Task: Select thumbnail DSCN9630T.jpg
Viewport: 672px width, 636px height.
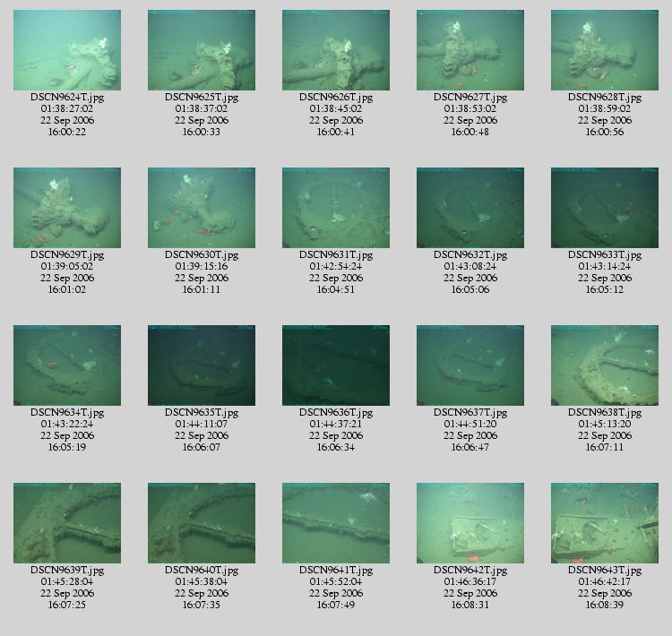Action: [x=202, y=208]
